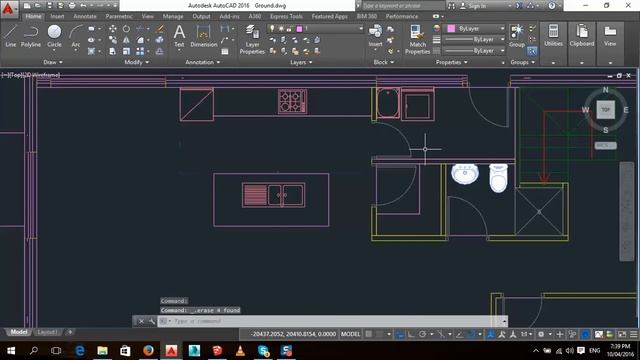
Task: Toggle Polar tracking in status bar
Action: (x=422, y=334)
